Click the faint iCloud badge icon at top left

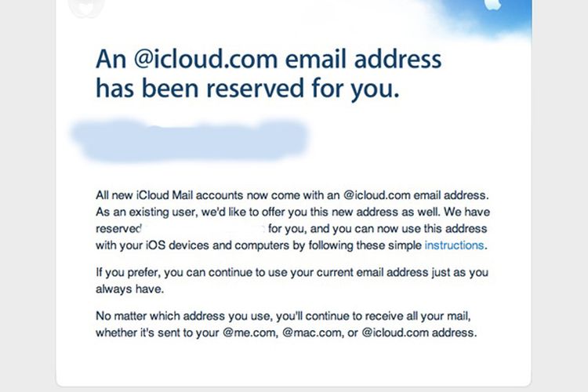pos(86,8)
